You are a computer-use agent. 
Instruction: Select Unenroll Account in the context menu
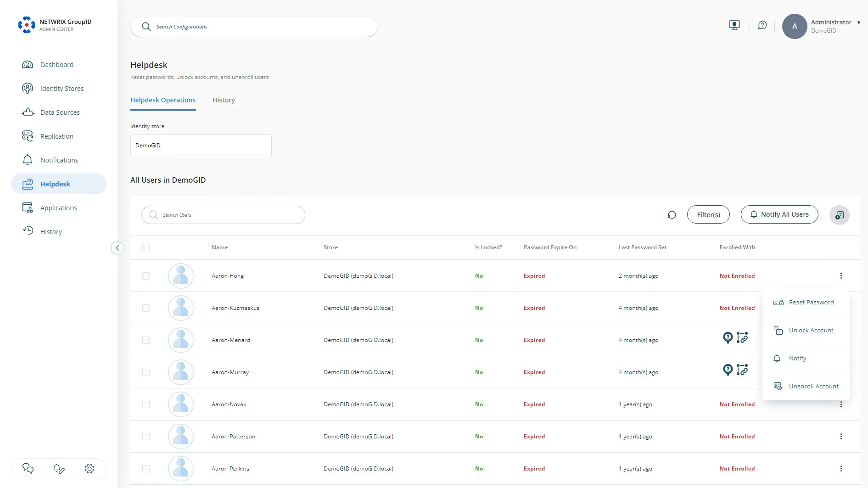click(x=806, y=386)
